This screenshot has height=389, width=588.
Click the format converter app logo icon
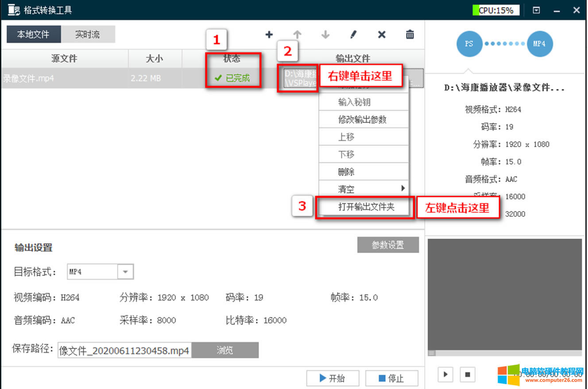tap(14, 10)
